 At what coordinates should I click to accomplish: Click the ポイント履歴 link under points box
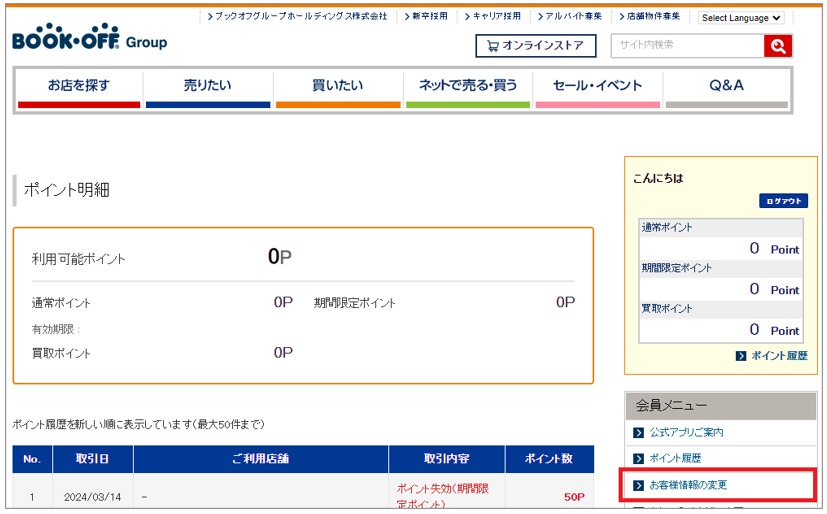[x=777, y=356]
